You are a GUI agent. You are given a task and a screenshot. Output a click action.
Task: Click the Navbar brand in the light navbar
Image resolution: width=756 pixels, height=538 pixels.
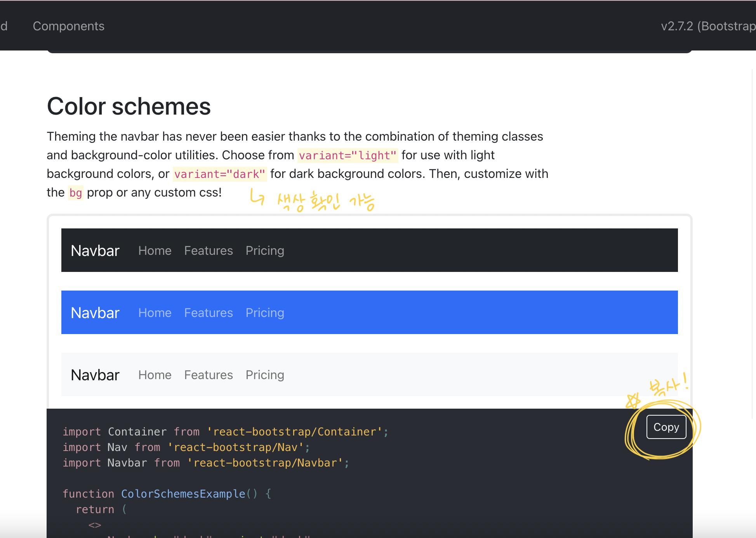[x=95, y=374]
